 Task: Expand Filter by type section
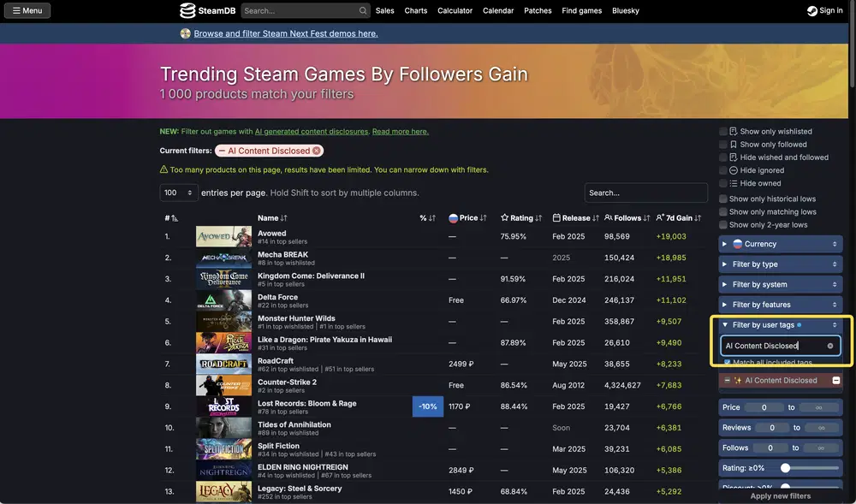coord(780,264)
